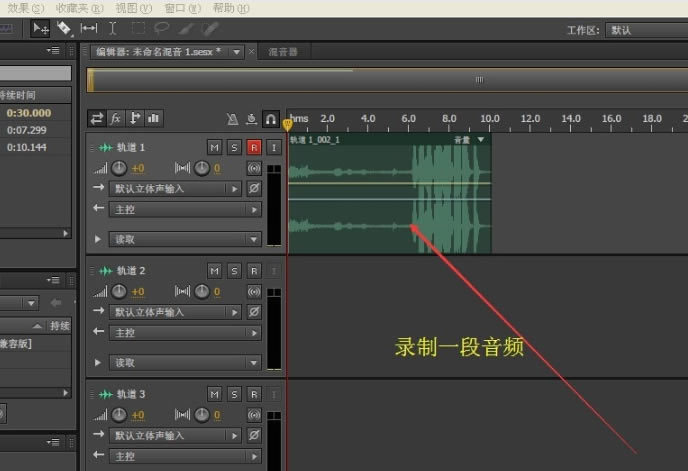Show the track effects (fx) section

click(116, 118)
